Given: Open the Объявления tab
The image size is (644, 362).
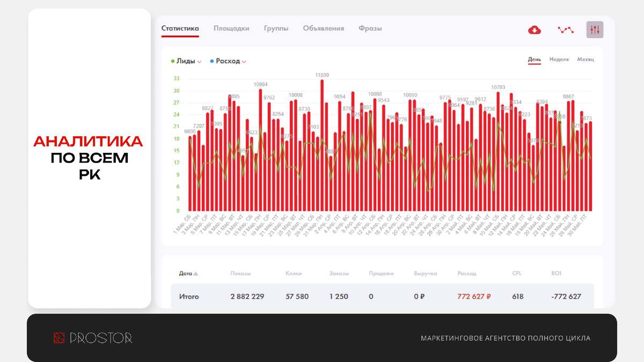Looking at the screenshot, I should click(324, 28).
